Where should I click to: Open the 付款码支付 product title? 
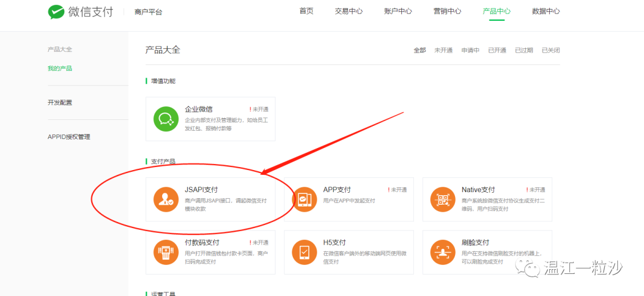(x=202, y=242)
